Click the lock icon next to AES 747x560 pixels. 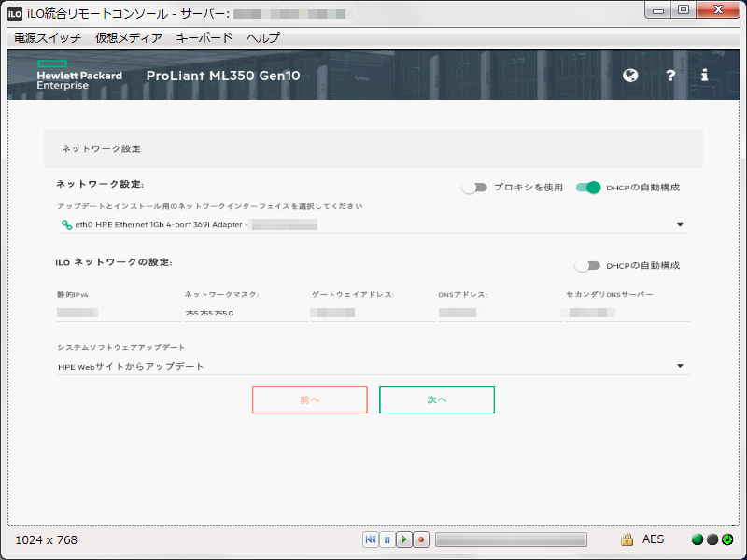pos(627,539)
